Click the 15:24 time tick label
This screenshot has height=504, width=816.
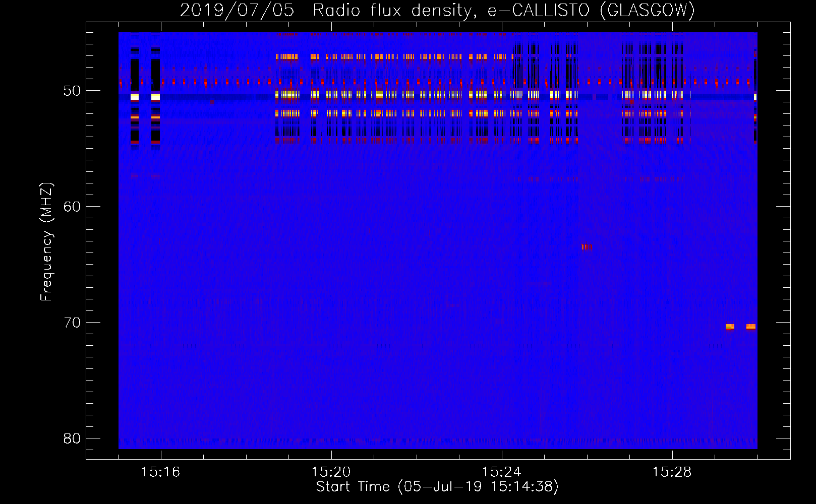point(501,472)
